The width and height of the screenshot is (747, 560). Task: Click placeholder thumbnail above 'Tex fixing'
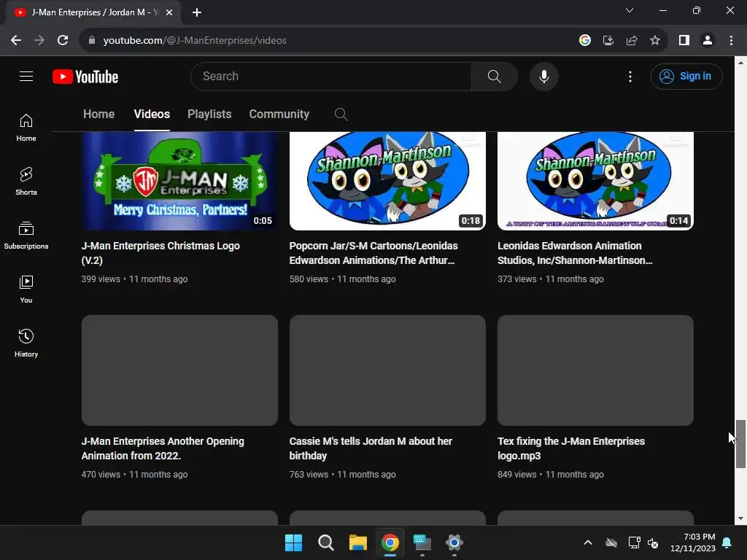[595, 370]
